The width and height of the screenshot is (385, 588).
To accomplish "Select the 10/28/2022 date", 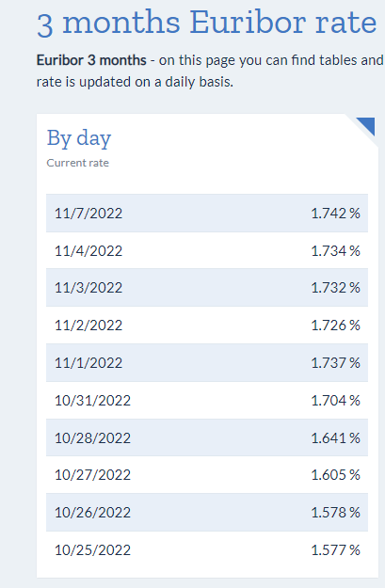I will (92, 438).
